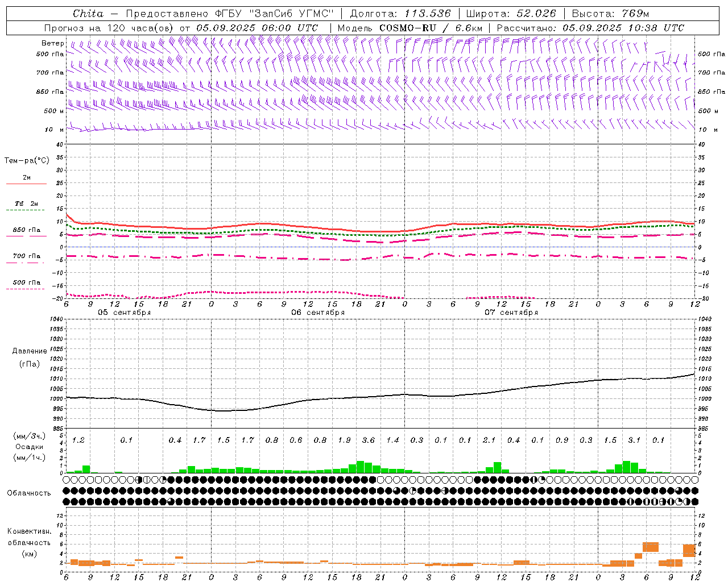Click the 1.4 precipitation total value

(x=392, y=440)
